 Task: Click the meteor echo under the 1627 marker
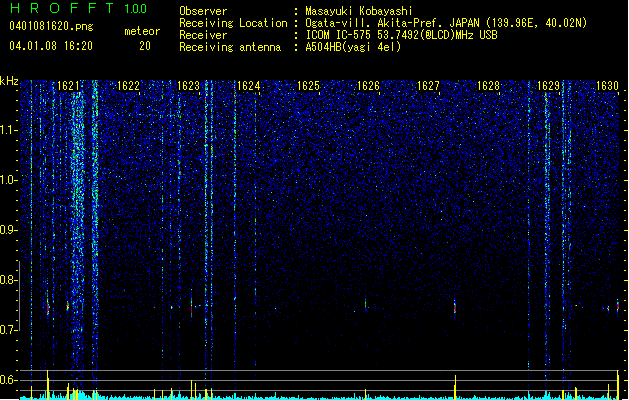(x=455, y=307)
